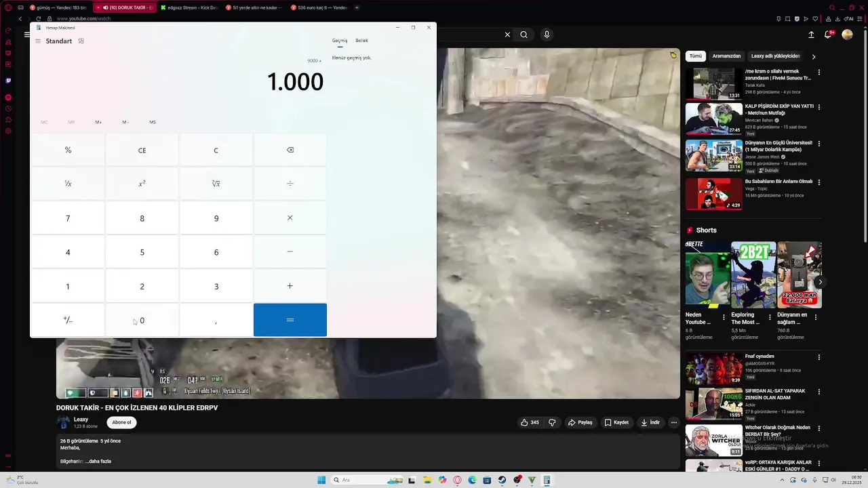The width and height of the screenshot is (868, 488).
Task: Open options for KALP PİŞİRDİM video
Action: (819, 107)
